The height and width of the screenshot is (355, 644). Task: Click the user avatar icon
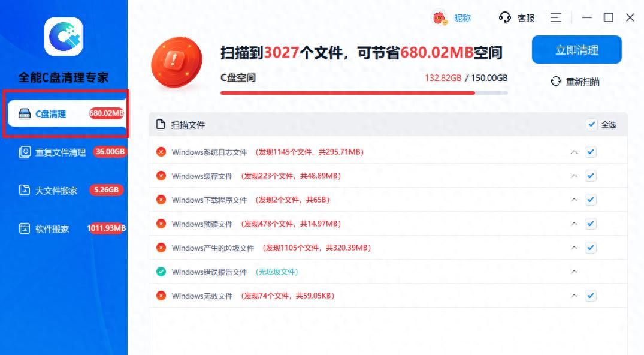[x=440, y=18]
